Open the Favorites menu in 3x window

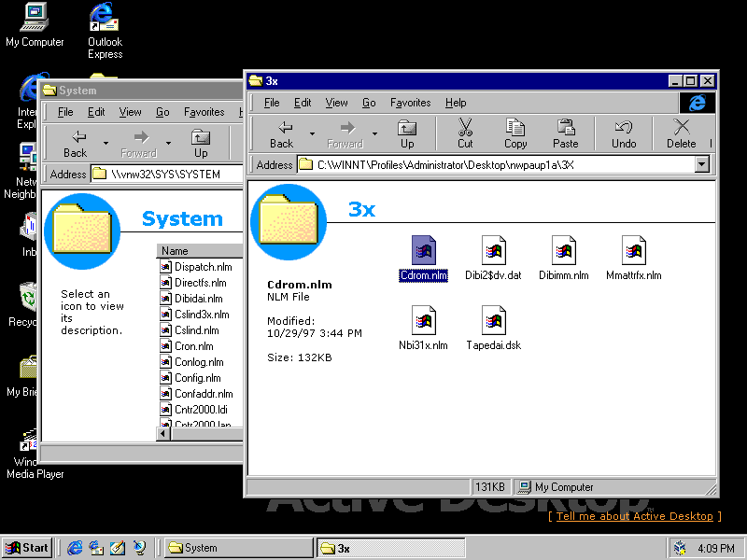point(410,103)
